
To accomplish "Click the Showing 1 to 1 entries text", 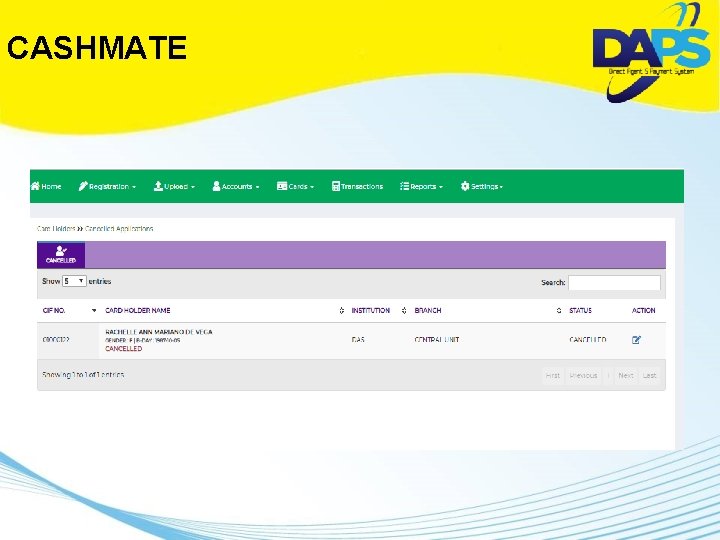I will pyautogui.click(x=83, y=375).
